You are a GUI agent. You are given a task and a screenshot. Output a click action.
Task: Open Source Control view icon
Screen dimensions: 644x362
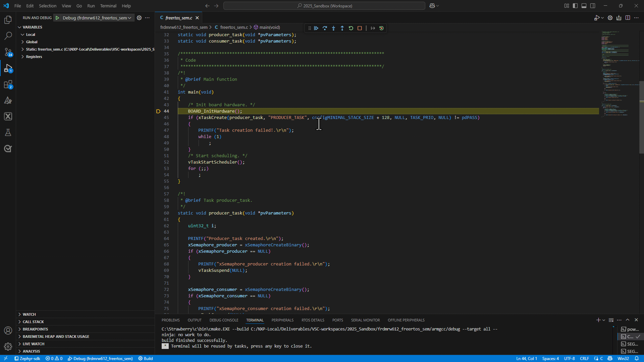(x=8, y=52)
